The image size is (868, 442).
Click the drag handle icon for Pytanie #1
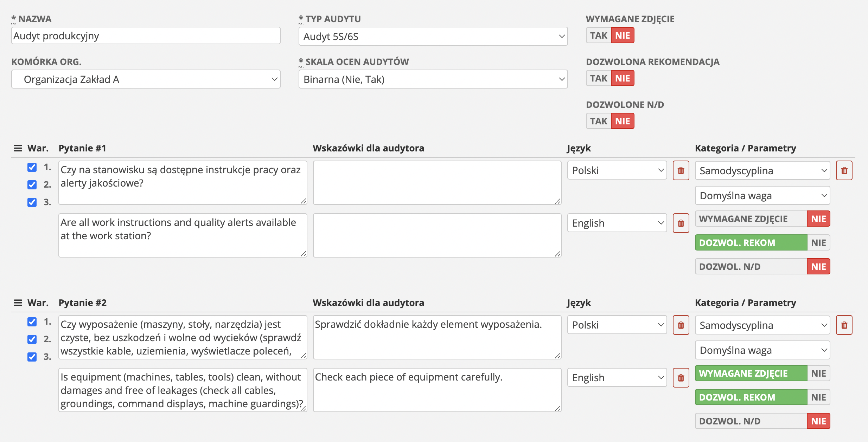(17, 148)
